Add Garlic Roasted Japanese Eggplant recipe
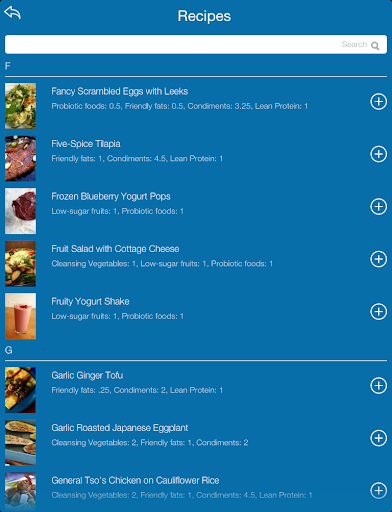The width and height of the screenshot is (392, 512). 378,438
